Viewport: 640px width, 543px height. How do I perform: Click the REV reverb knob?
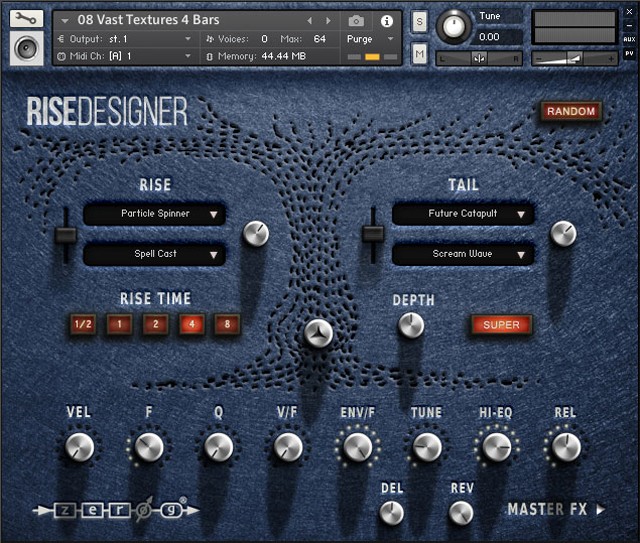pyautogui.click(x=461, y=513)
